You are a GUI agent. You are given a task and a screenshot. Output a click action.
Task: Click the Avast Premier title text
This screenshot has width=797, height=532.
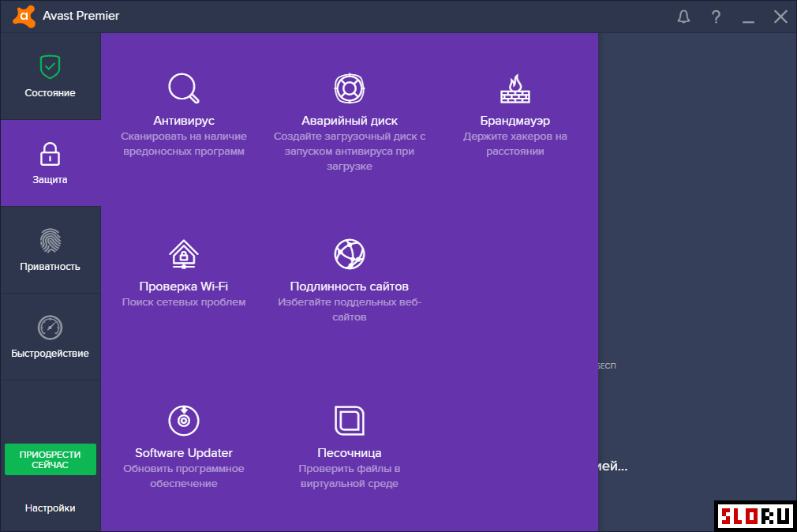click(x=80, y=16)
